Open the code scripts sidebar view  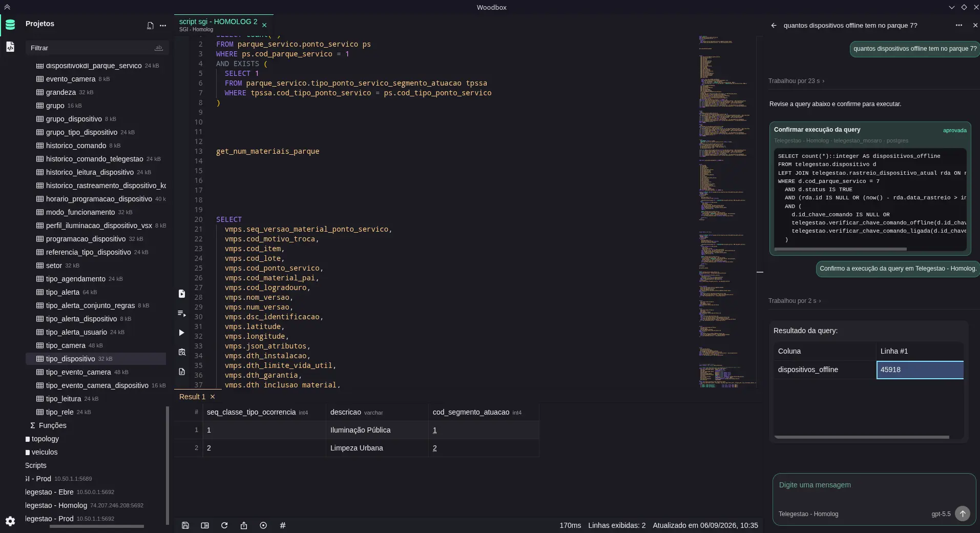coord(10,47)
